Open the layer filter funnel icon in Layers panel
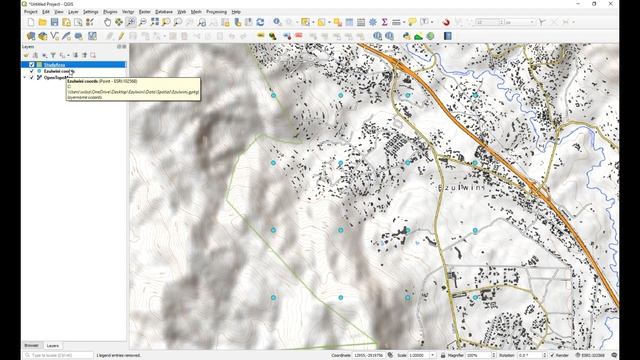 (x=53, y=55)
